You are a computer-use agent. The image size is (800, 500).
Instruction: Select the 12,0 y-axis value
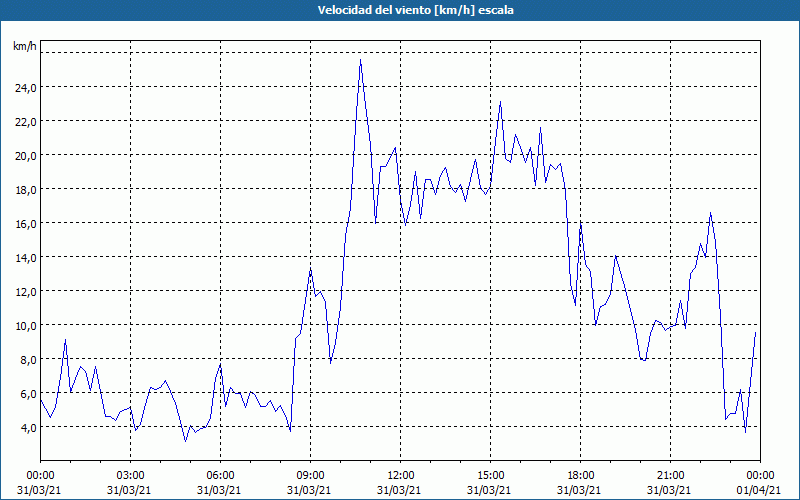tap(26, 291)
